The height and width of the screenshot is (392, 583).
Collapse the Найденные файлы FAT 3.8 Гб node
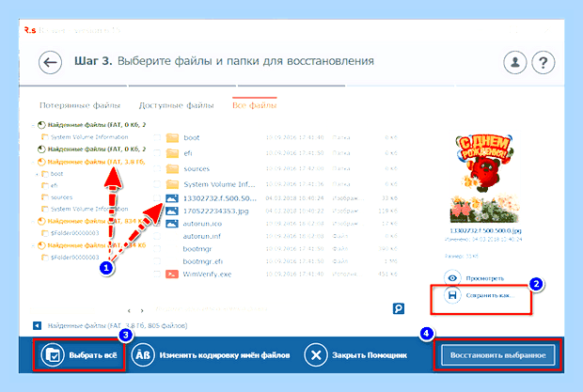(34, 162)
